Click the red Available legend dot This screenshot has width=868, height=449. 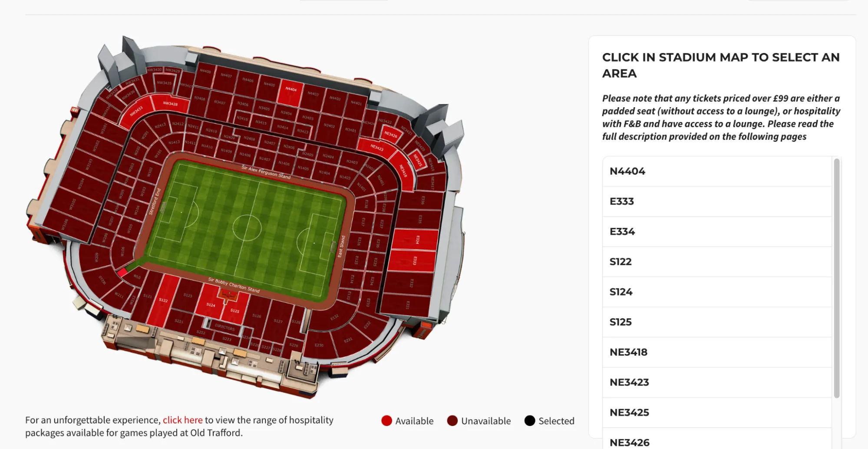point(386,420)
